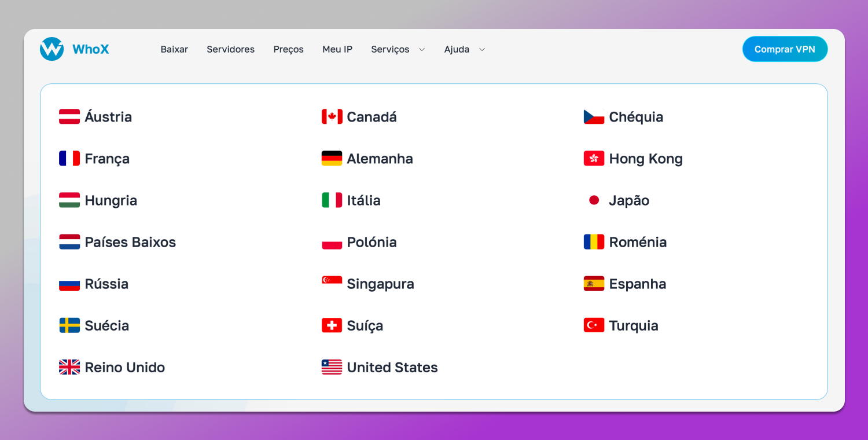Expand the Serviços dropdown
868x440 pixels.
pyautogui.click(x=398, y=49)
